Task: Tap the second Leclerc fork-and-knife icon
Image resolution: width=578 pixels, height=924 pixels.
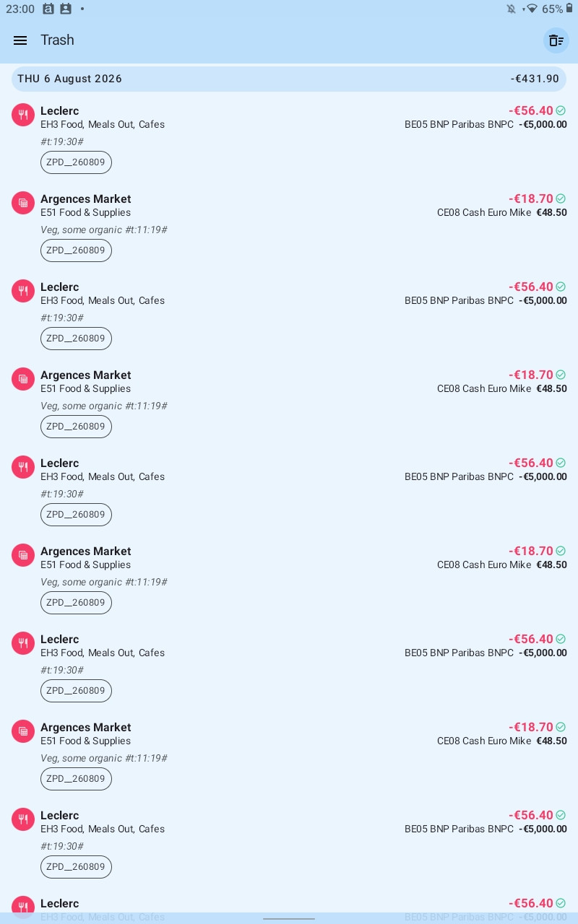Action: point(23,291)
